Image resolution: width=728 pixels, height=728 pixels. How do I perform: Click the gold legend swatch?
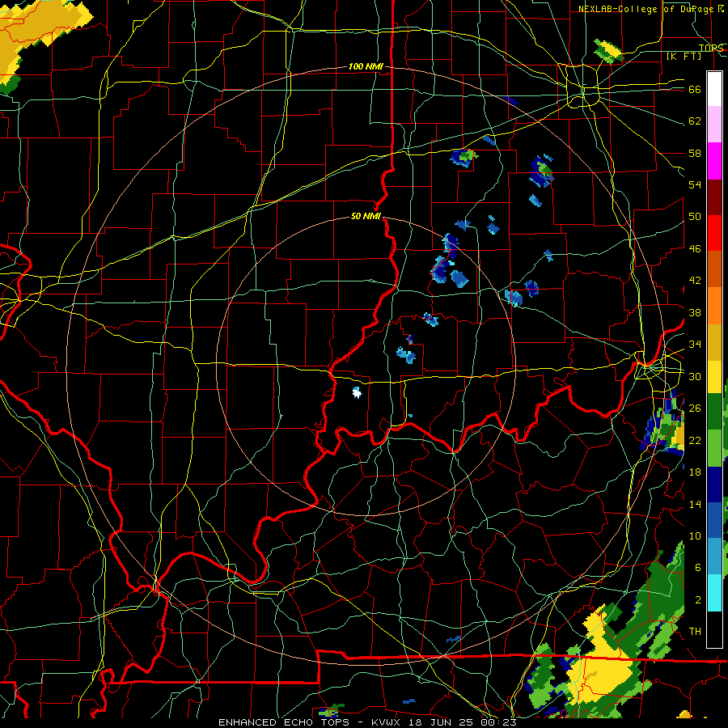click(x=714, y=341)
